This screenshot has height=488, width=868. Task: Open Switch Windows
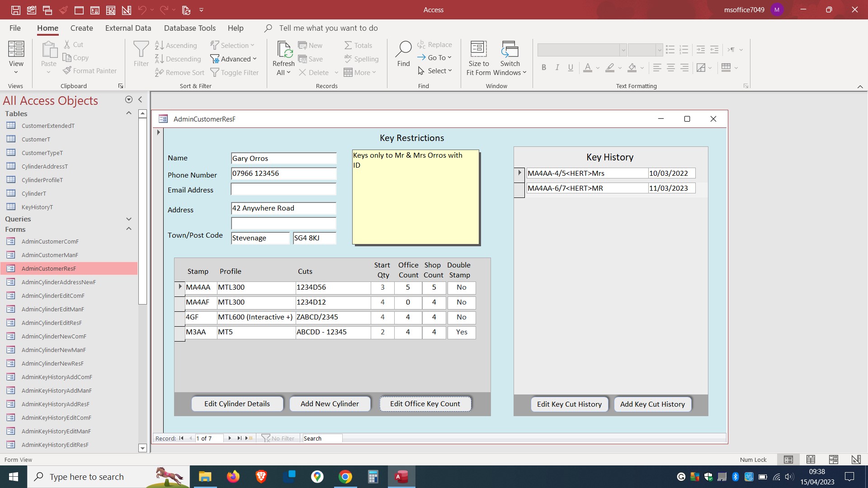click(x=510, y=58)
